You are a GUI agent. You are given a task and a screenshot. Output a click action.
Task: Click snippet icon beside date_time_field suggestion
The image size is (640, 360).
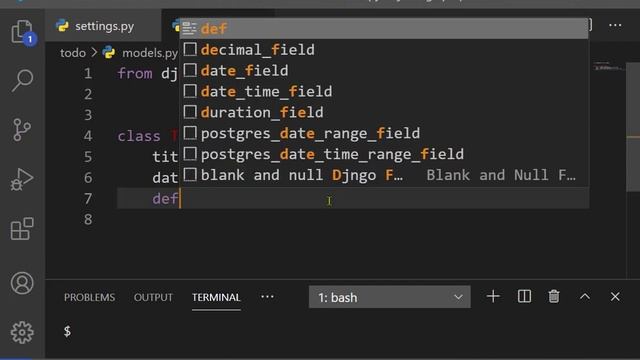click(x=190, y=91)
